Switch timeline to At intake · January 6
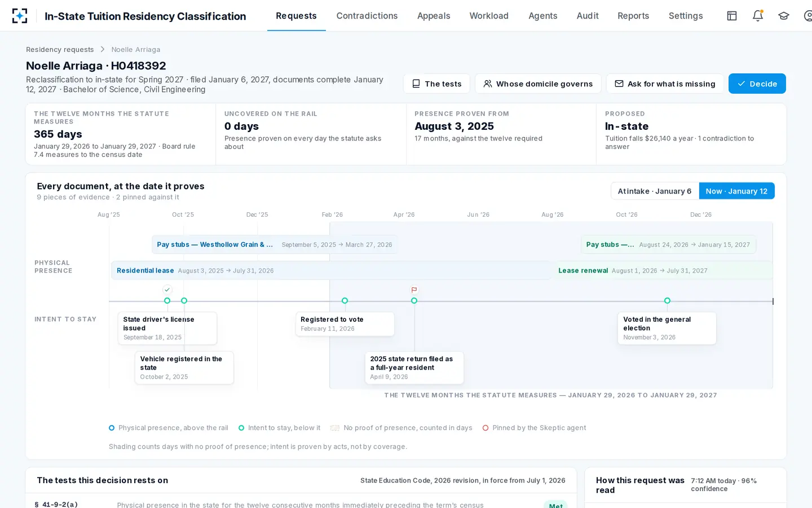 [655, 191]
